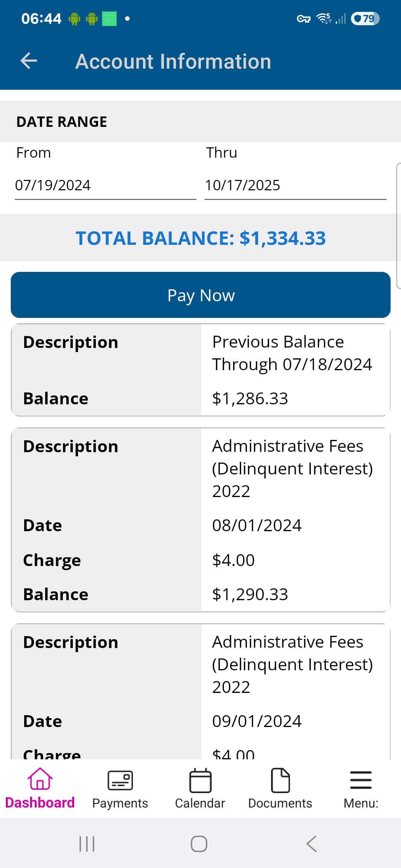Edit the Thru date field
This screenshot has width=401, height=868.
(295, 185)
